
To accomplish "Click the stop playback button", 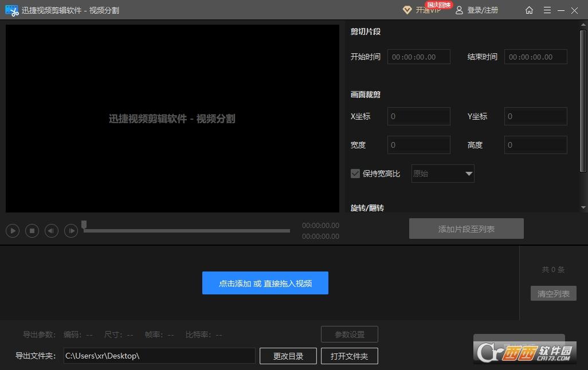I will pos(32,231).
